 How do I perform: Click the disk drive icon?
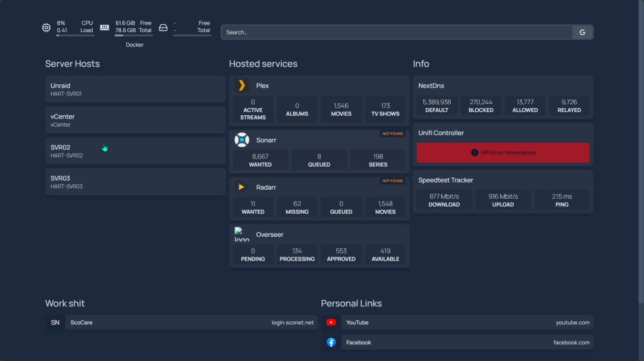coord(163,28)
